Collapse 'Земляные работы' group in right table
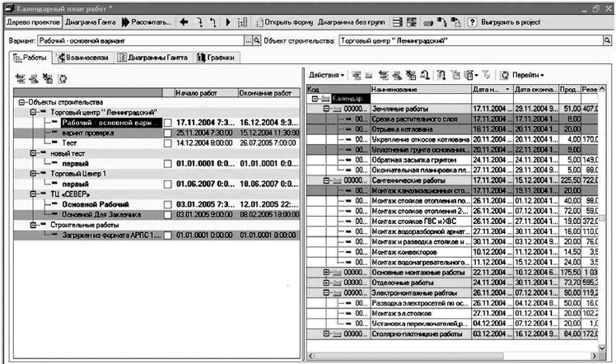 point(327,109)
